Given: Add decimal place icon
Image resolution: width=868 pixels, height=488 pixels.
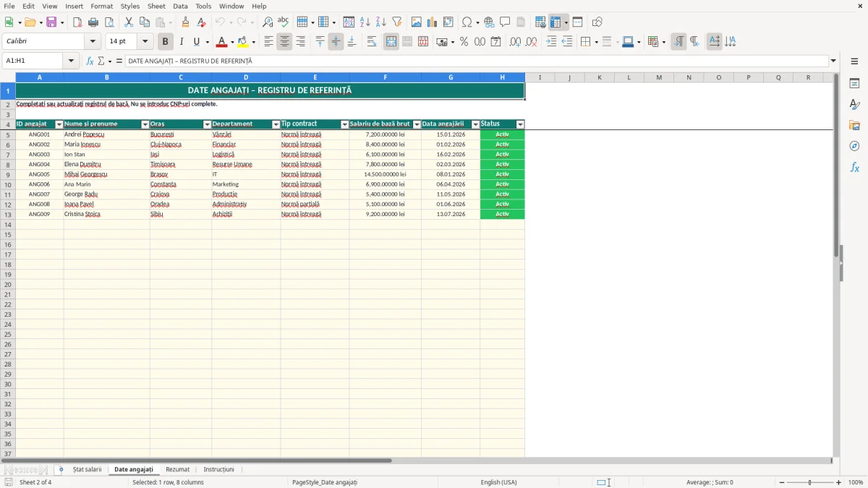Looking at the screenshot, I should point(515,42).
